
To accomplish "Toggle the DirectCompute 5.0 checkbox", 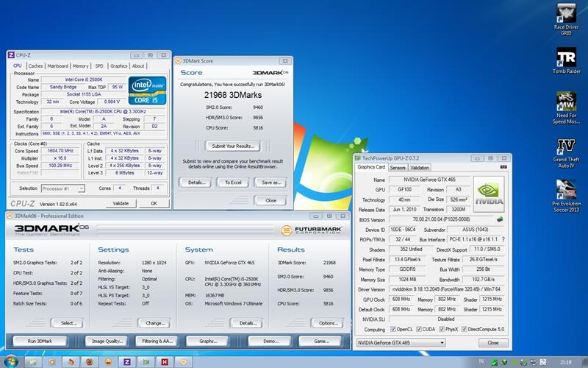I will pyautogui.click(x=464, y=329).
